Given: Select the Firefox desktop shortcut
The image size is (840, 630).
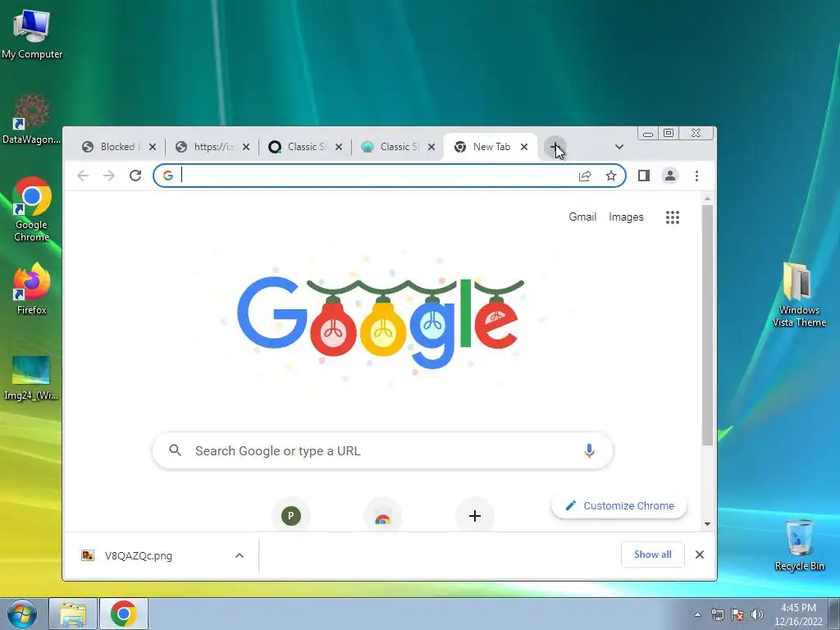Looking at the screenshot, I should 32,290.
